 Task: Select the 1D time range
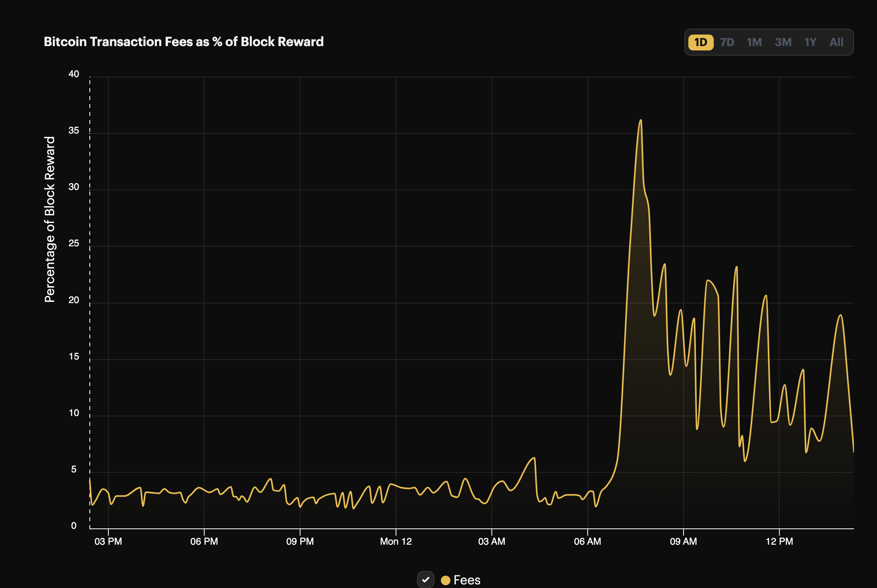(x=701, y=42)
